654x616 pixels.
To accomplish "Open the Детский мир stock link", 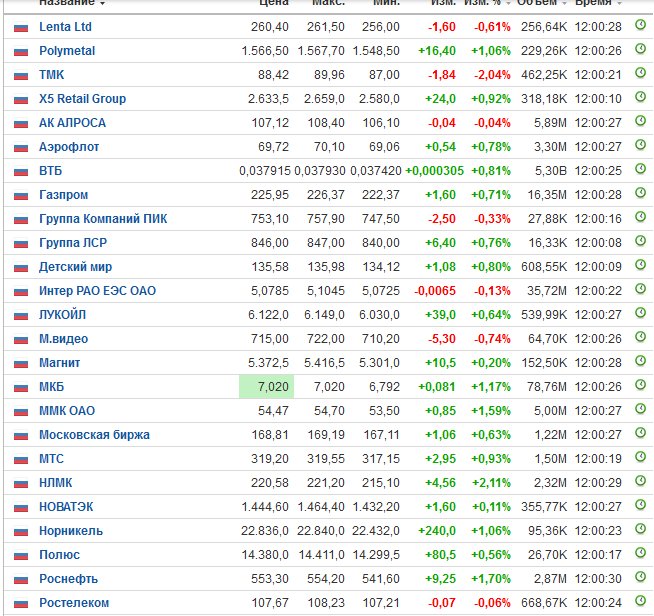I will pyautogui.click(x=75, y=267).
